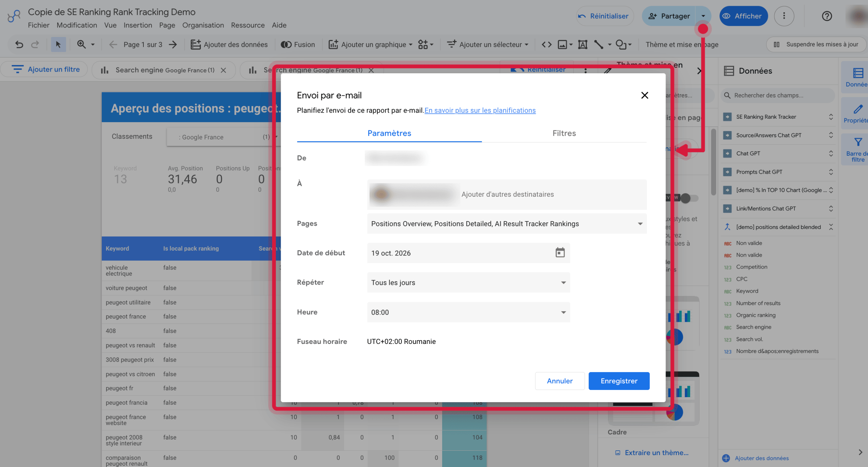Viewport: 868px width, 467px height.
Task: Insert an image icon
Action: (x=562, y=44)
